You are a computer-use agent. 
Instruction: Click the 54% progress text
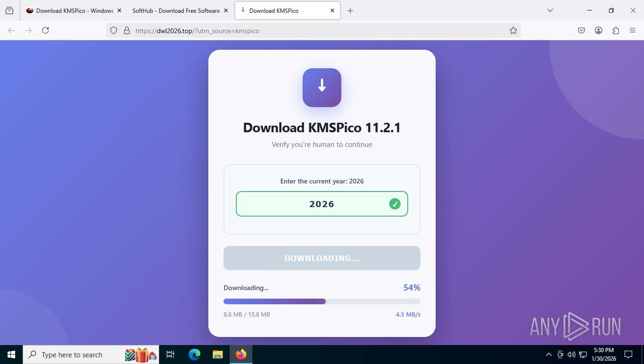click(x=411, y=288)
